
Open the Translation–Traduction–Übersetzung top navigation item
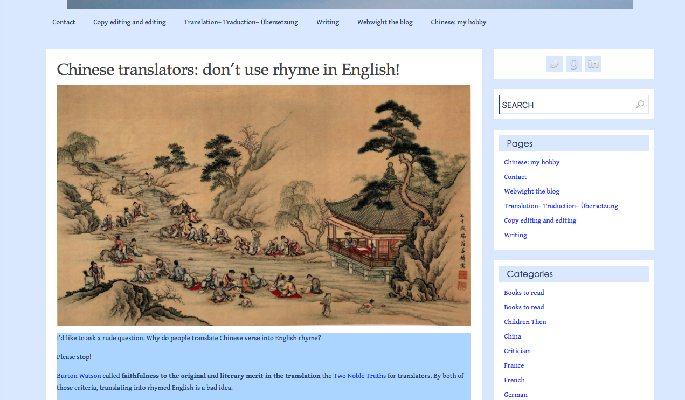tap(241, 22)
